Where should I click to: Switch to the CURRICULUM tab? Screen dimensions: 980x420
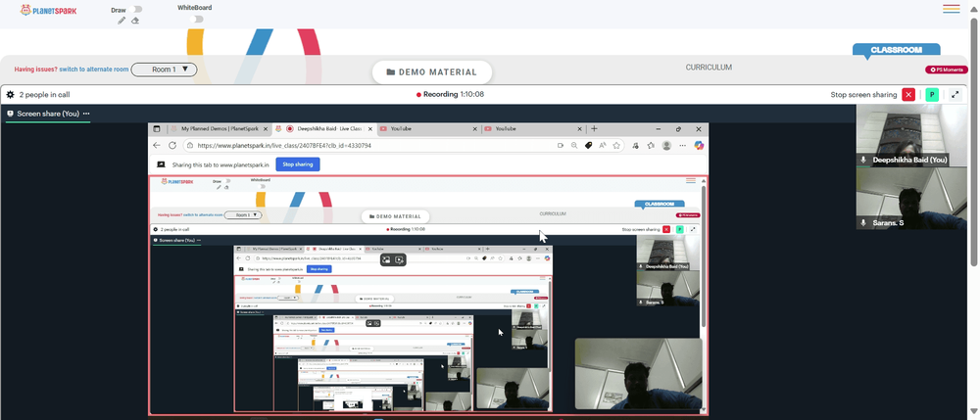(709, 68)
